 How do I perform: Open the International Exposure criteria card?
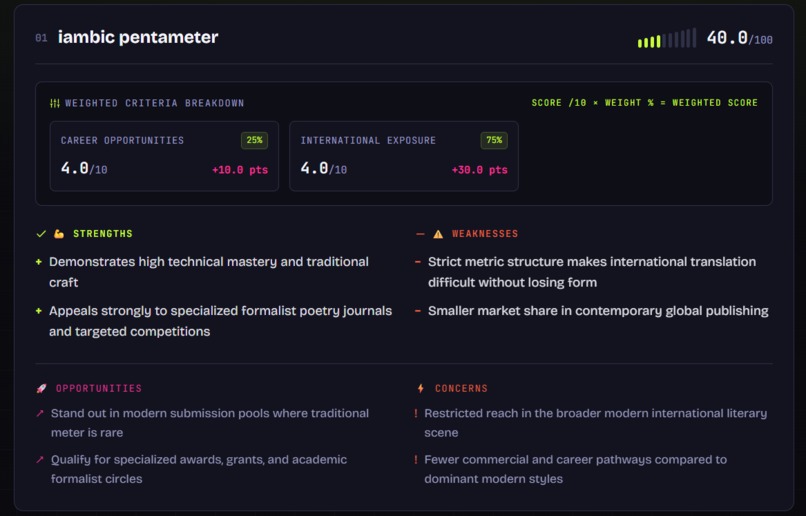tap(404, 156)
